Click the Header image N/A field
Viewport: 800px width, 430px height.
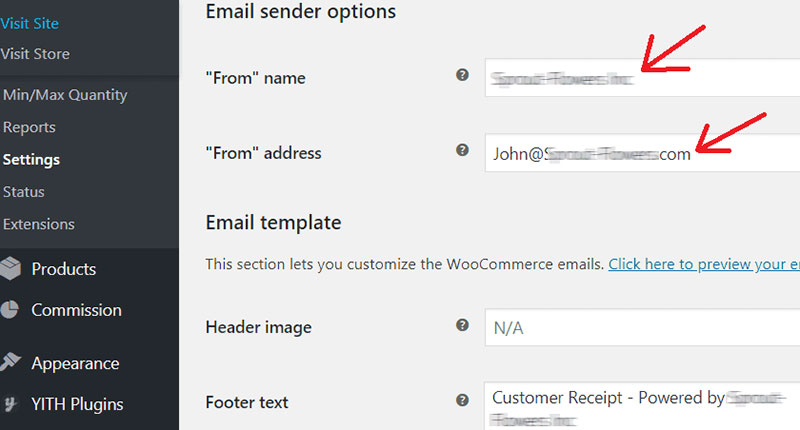642,327
